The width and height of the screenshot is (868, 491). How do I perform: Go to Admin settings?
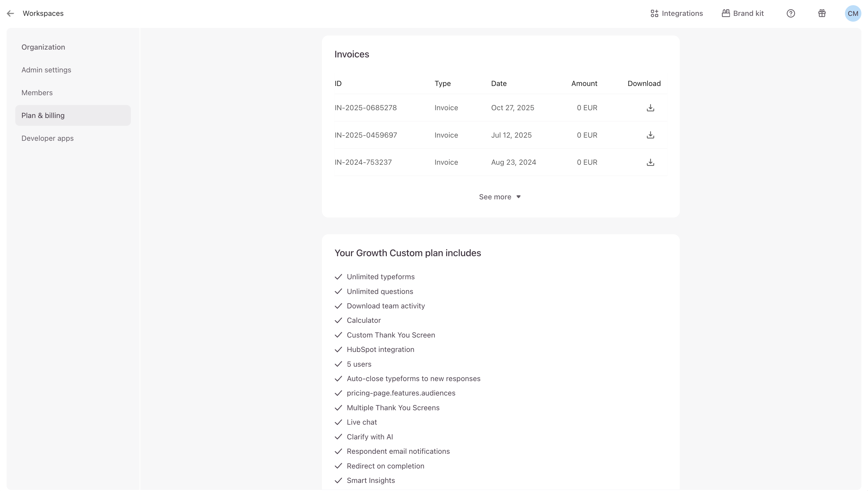tap(46, 70)
